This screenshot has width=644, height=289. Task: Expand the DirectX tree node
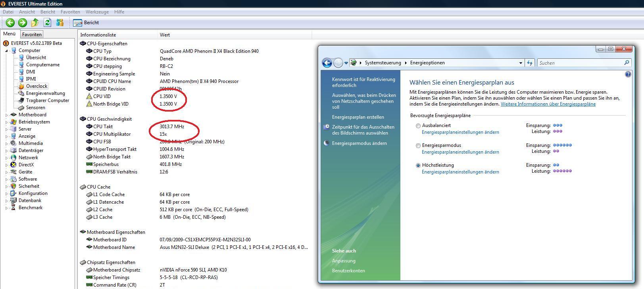click(x=6, y=165)
